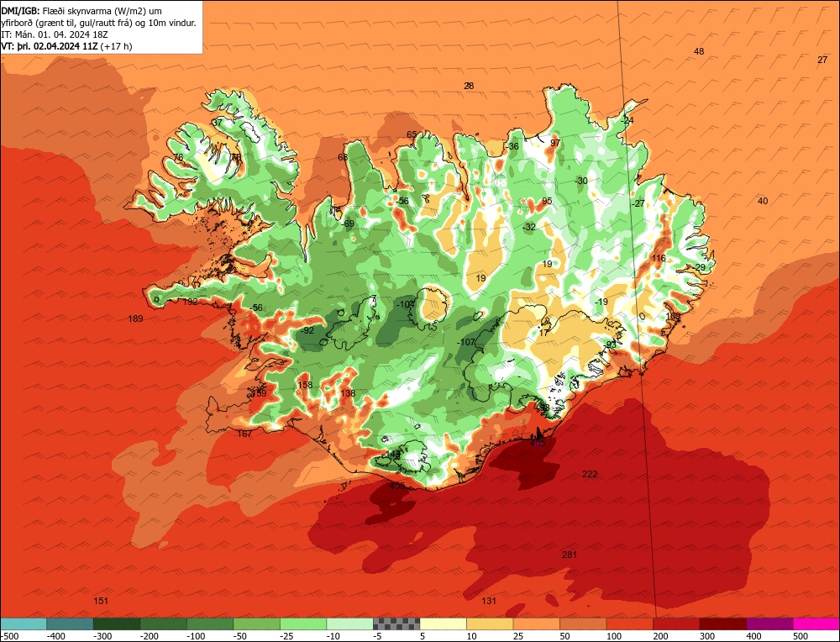The width and height of the screenshot is (840, 642).
Task: Select the map value '-29' in the Eastfjords
Action: click(699, 267)
